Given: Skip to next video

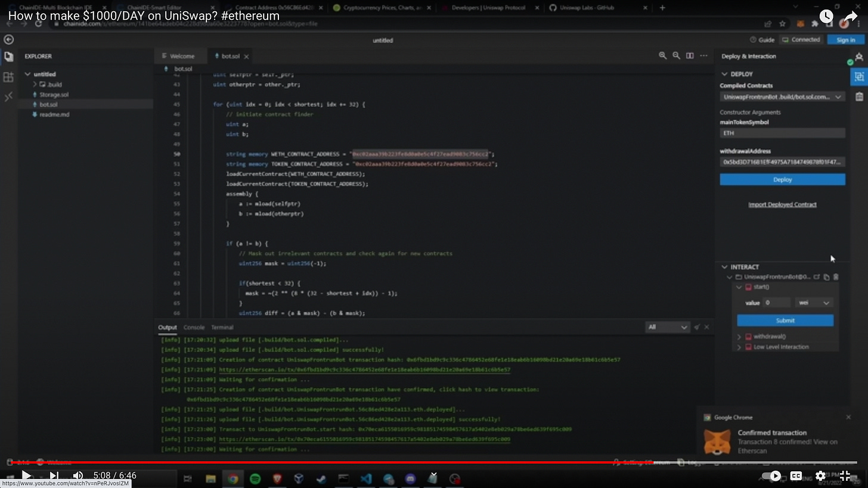Looking at the screenshot, I should tap(54, 475).
